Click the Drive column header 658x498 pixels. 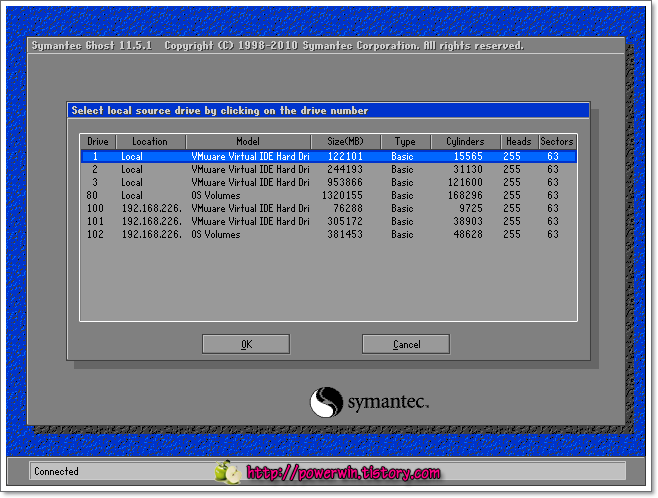[98, 141]
